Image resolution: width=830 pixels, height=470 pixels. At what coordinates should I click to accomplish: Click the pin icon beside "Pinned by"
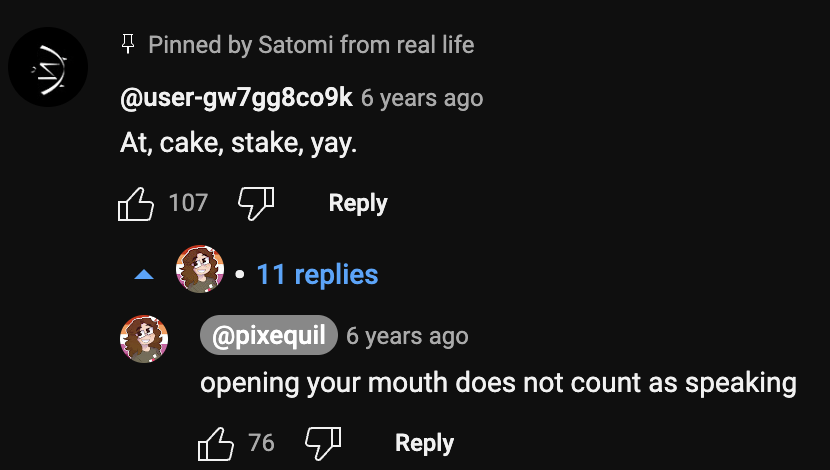tap(127, 44)
